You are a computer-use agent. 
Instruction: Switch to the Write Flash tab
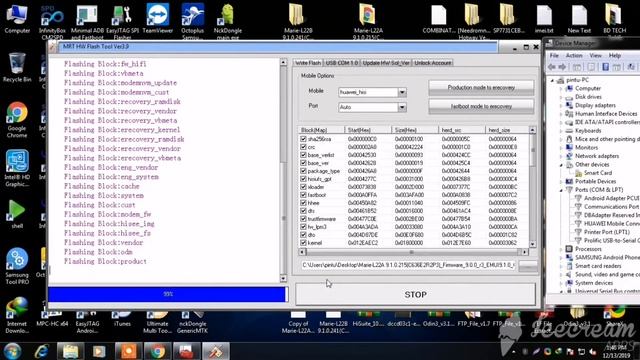(x=308, y=63)
